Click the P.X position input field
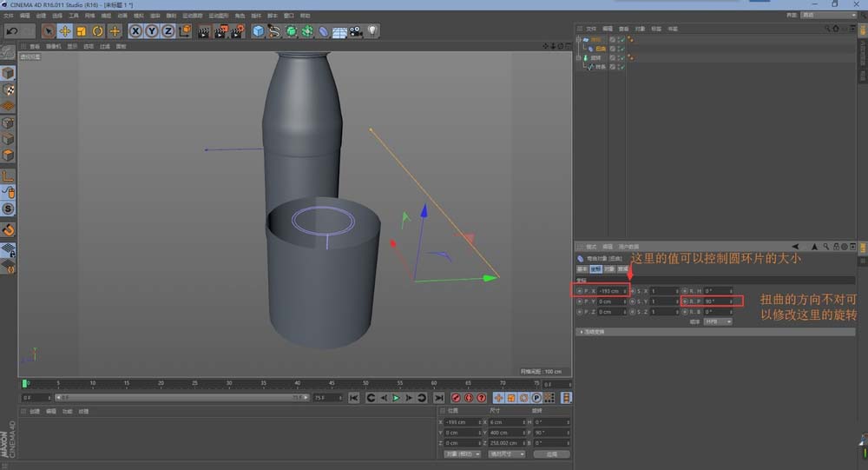 tap(609, 291)
